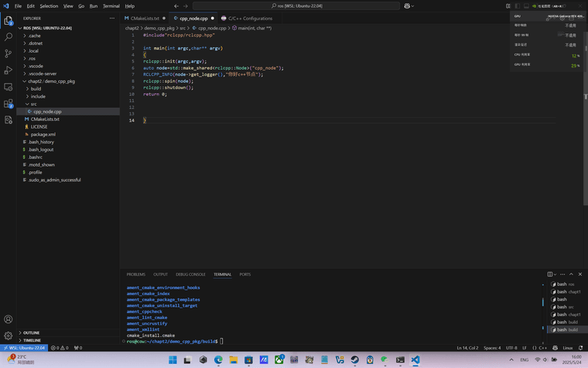The image size is (588, 368).
Task: Select the bash src terminal
Action: pos(565,307)
